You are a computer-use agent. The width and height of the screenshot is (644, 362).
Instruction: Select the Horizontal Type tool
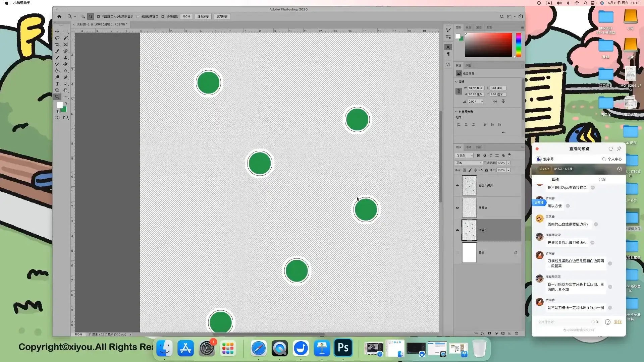[57, 84]
